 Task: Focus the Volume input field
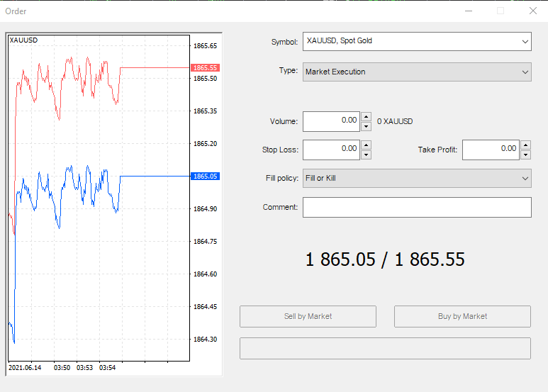click(331, 122)
